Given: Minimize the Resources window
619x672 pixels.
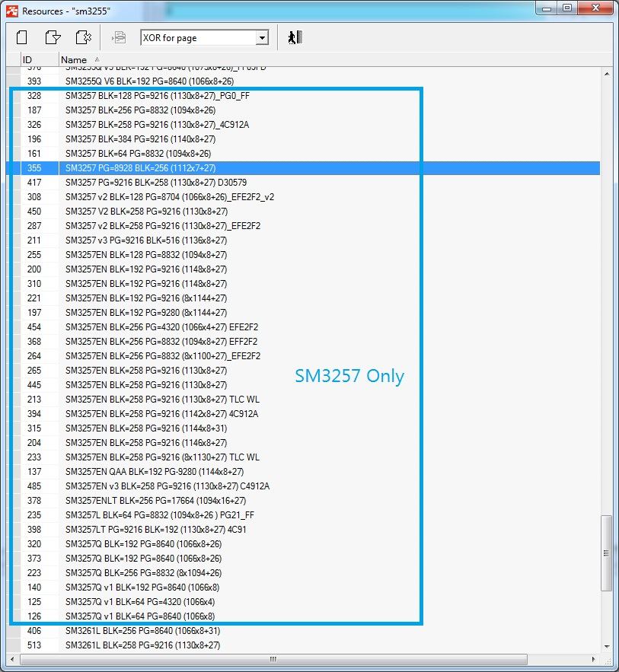Looking at the screenshot, I should coord(547,8).
